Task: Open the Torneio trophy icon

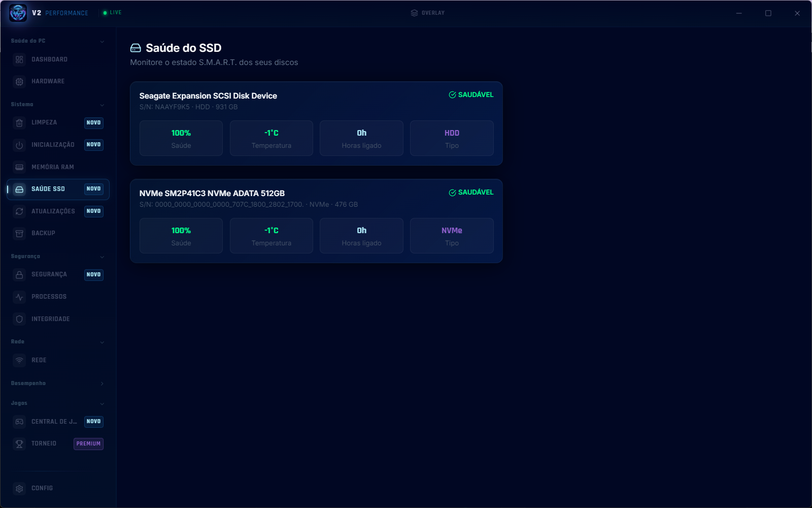Action: pos(19,443)
